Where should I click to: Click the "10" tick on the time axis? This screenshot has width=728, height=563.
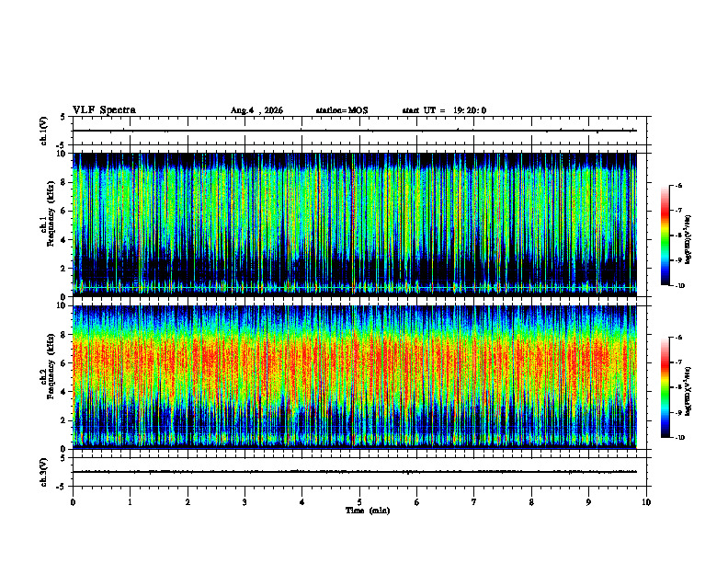[x=646, y=502]
